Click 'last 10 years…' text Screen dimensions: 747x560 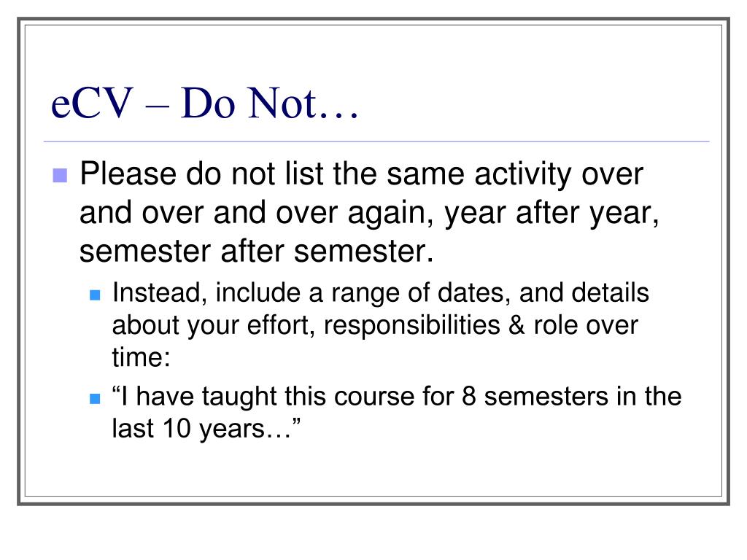click(206, 428)
